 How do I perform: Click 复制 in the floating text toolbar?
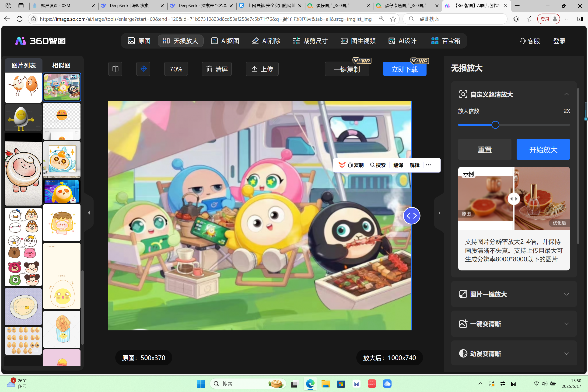pyautogui.click(x=356, y=165)
